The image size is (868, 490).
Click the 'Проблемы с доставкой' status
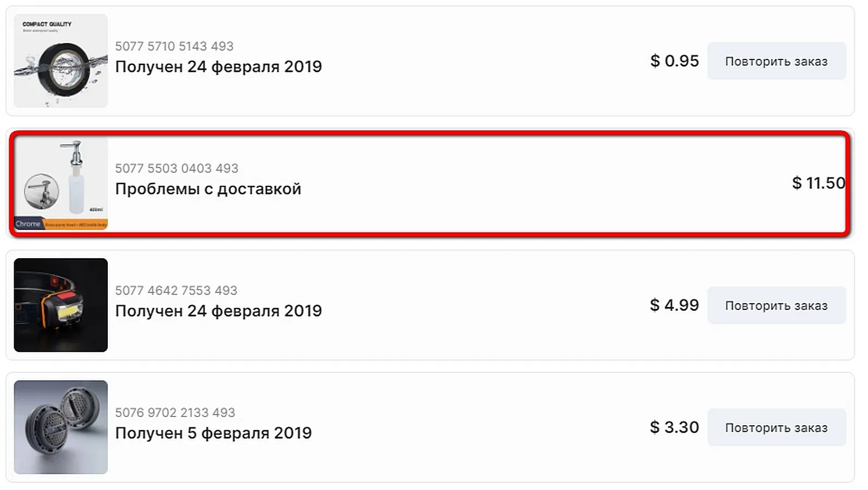pyautogui.click(x=208, y=189)
